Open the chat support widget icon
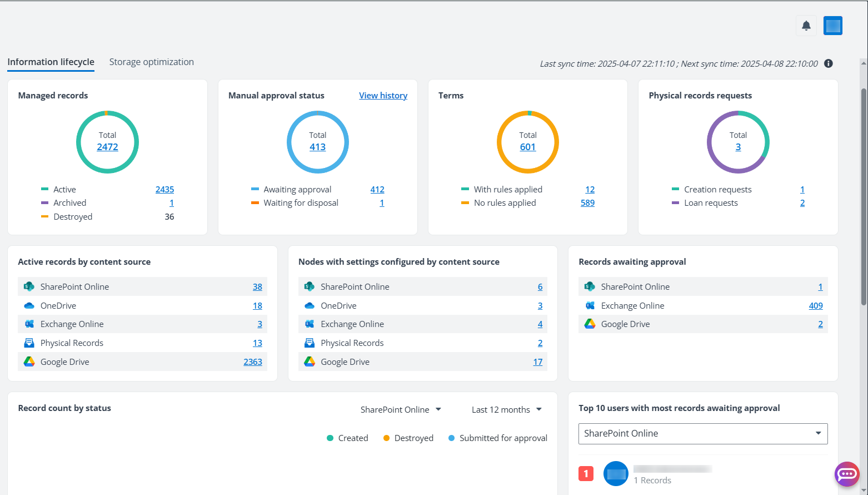 (x=847, y=474)
